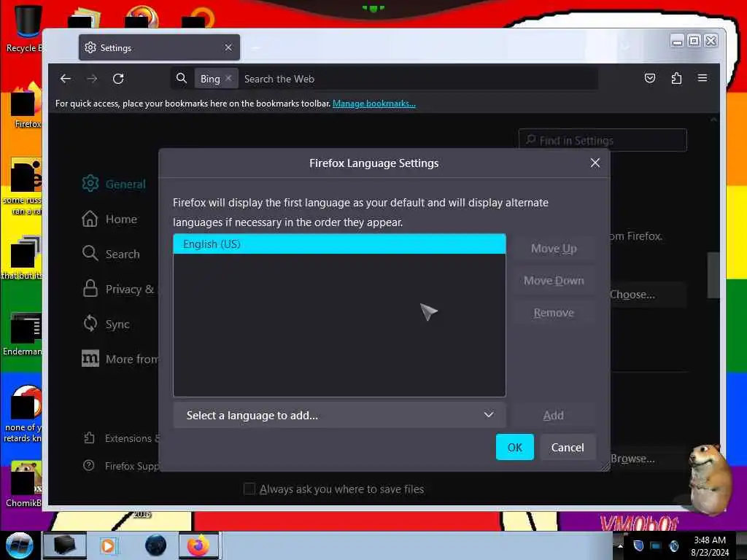Image resolution: width=747 pixels, height=560 pixels.
Task: Click the browser forward arrow
Action: tap(92, 79)
